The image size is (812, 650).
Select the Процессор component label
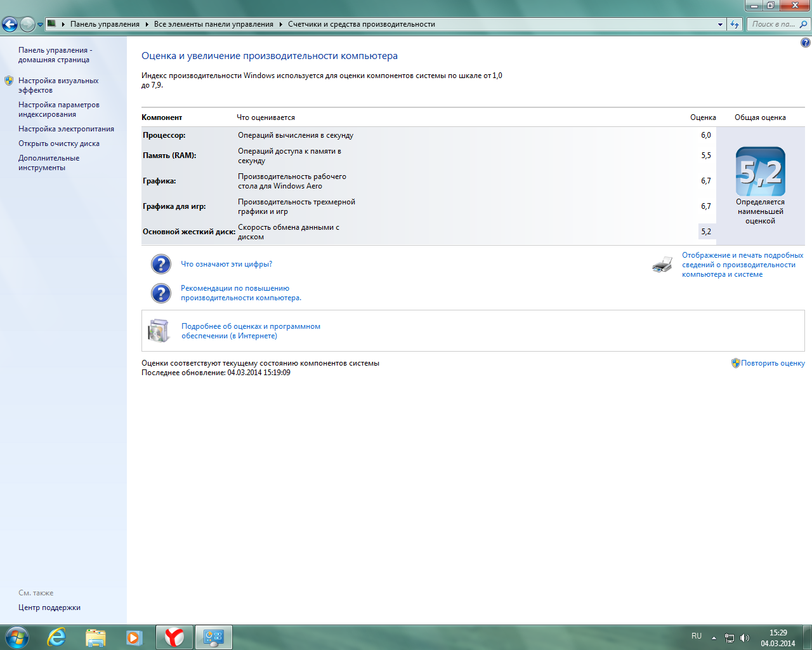pyautogui.click(x=164, y=135)
